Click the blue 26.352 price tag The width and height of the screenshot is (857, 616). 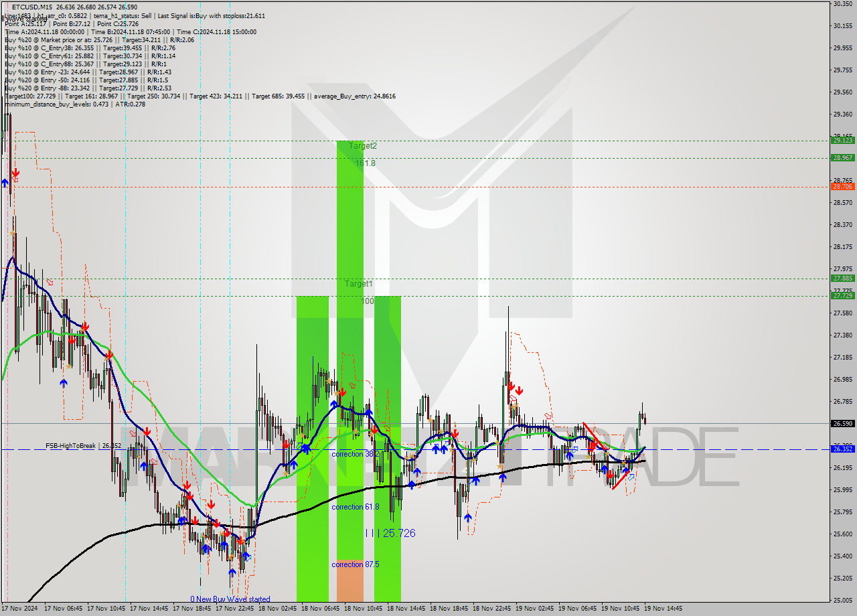coord(842,449)
